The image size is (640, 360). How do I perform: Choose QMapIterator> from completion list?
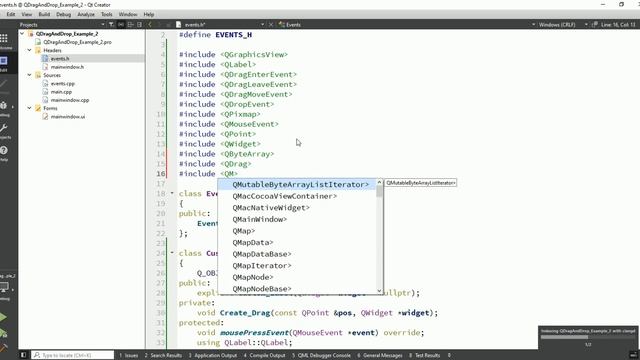[297, 266]
